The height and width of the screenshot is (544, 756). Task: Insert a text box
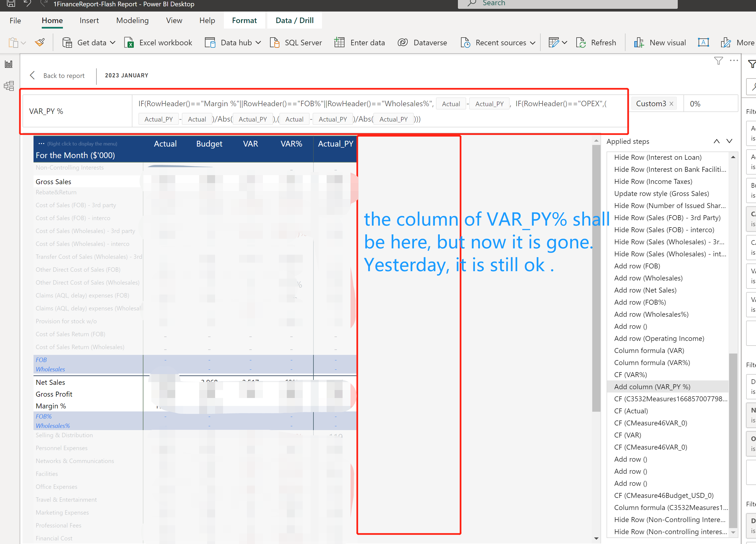[703, 42]
